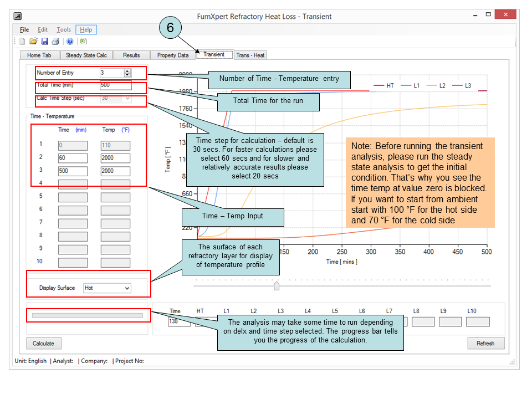Open the Tools menu

tap(63, 30)
